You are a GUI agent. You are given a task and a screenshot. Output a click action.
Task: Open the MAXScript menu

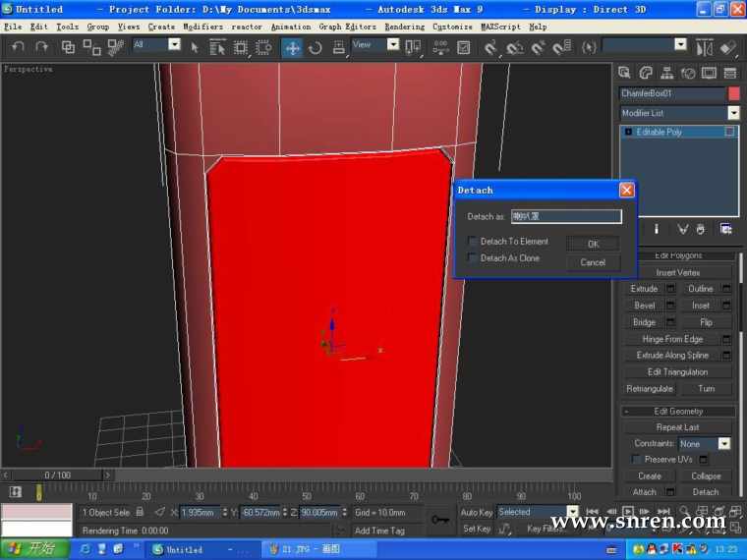tap(500, 28)
